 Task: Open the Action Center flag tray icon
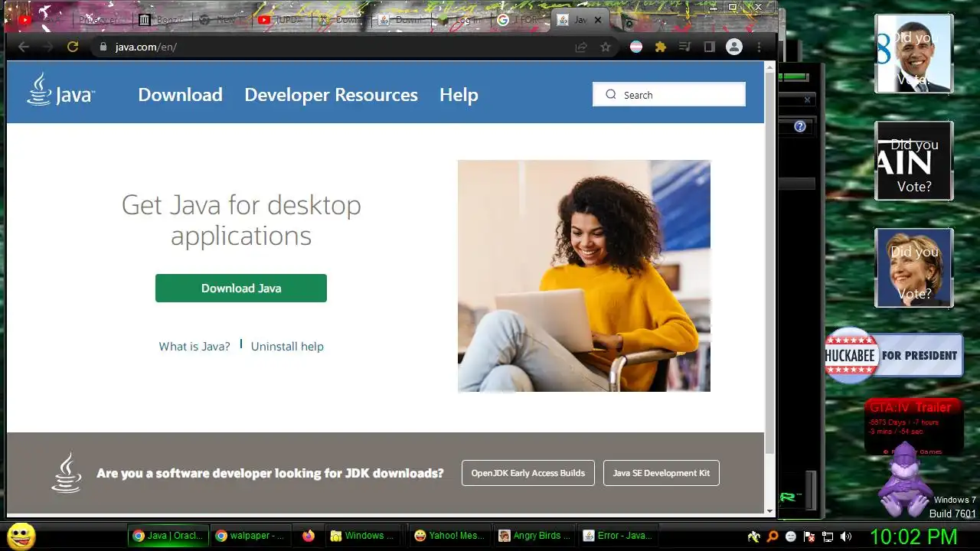pos(809,536)
